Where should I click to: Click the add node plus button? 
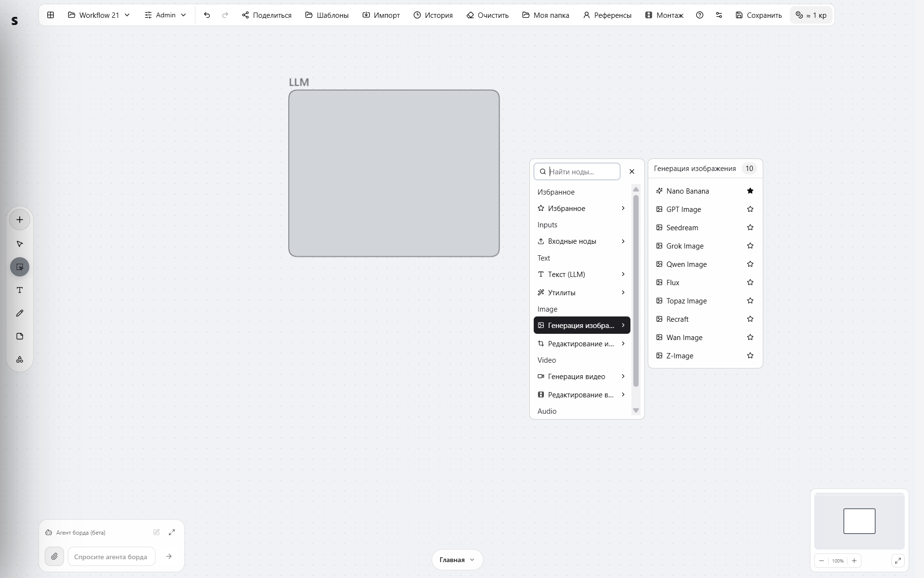(20, 220)
